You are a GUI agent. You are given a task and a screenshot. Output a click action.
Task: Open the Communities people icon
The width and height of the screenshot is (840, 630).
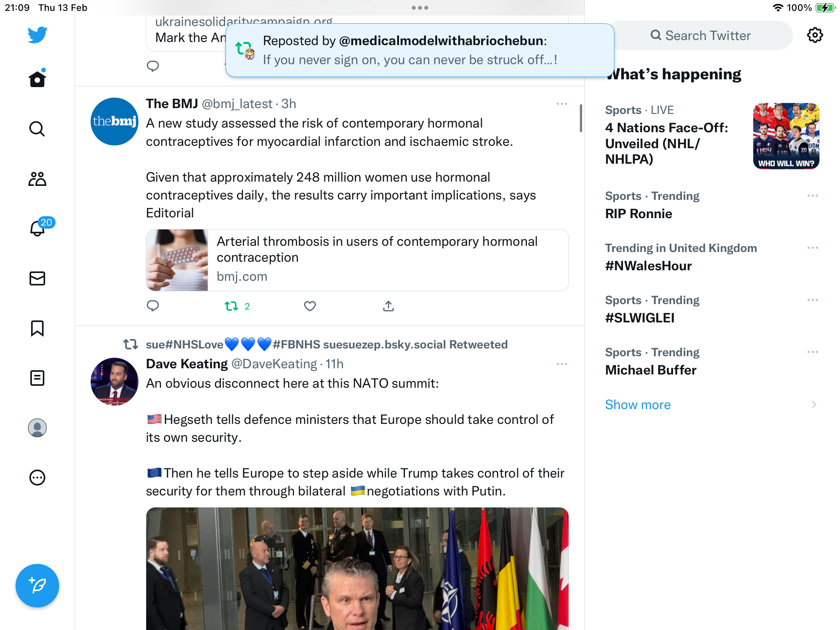(x=37, y=179)
